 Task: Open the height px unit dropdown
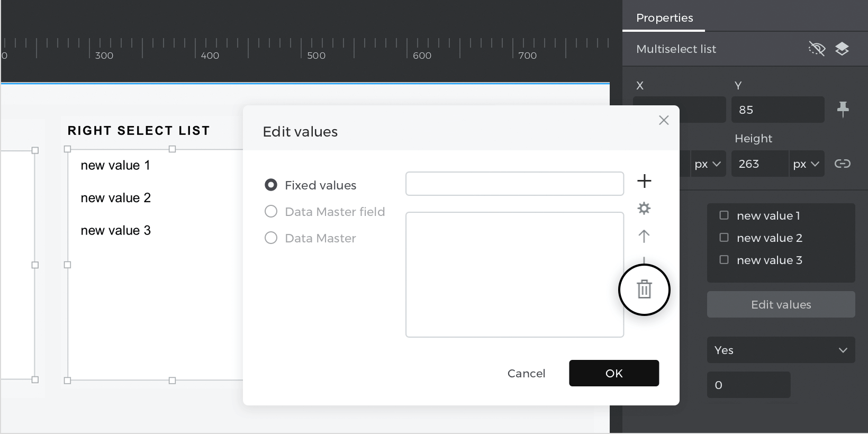806,164
